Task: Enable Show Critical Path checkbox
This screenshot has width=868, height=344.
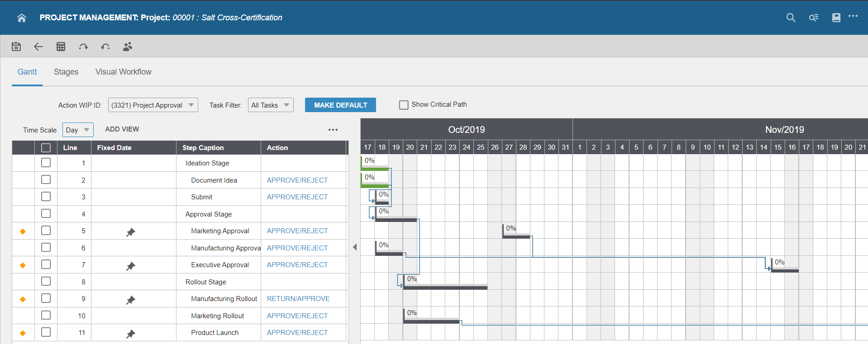Action: (x=404, y=105)
